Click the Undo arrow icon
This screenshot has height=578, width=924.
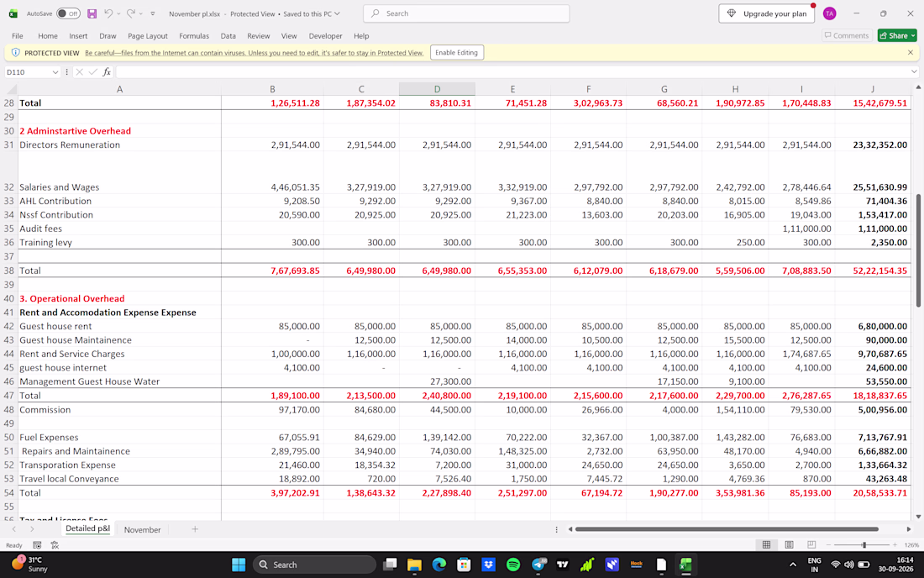tap(108, 13)
